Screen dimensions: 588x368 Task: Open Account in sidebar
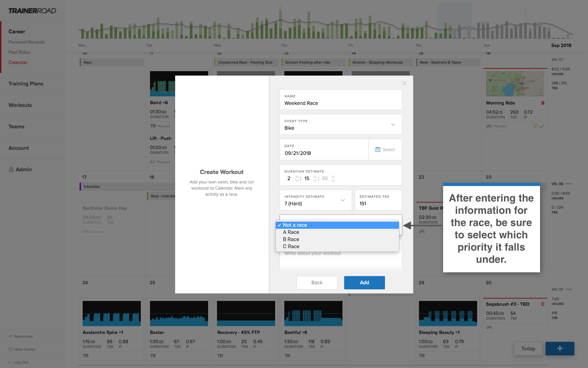[19, 148]
